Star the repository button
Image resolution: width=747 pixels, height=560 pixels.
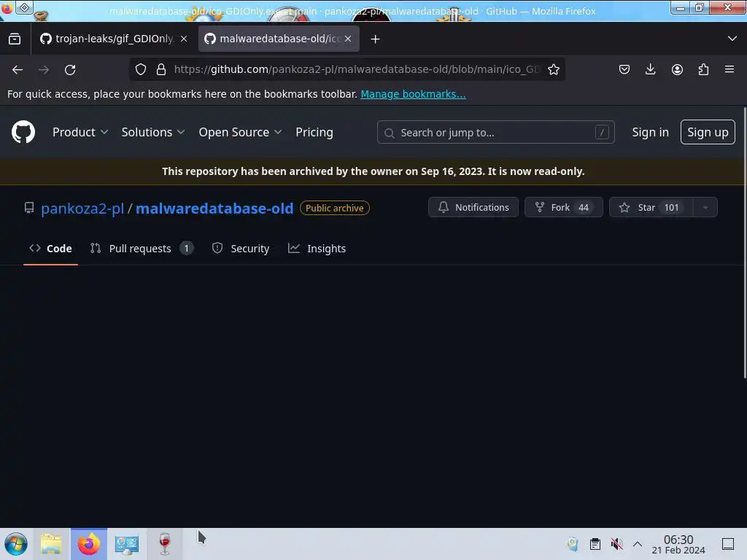pyautogui.click(x=651, y=207)
